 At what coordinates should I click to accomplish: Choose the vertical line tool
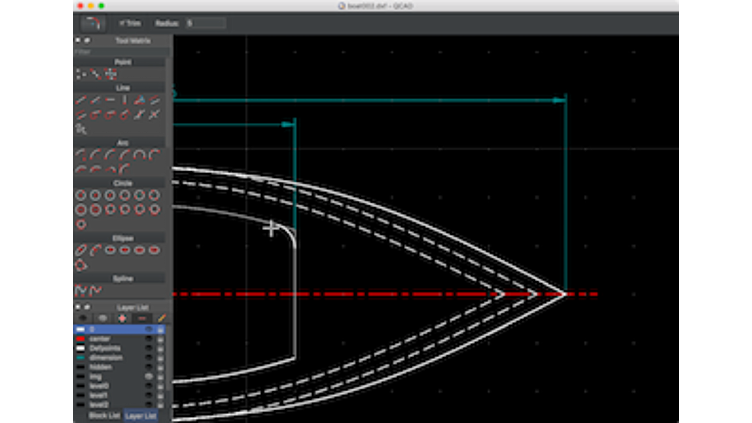[x=125, y=100]
